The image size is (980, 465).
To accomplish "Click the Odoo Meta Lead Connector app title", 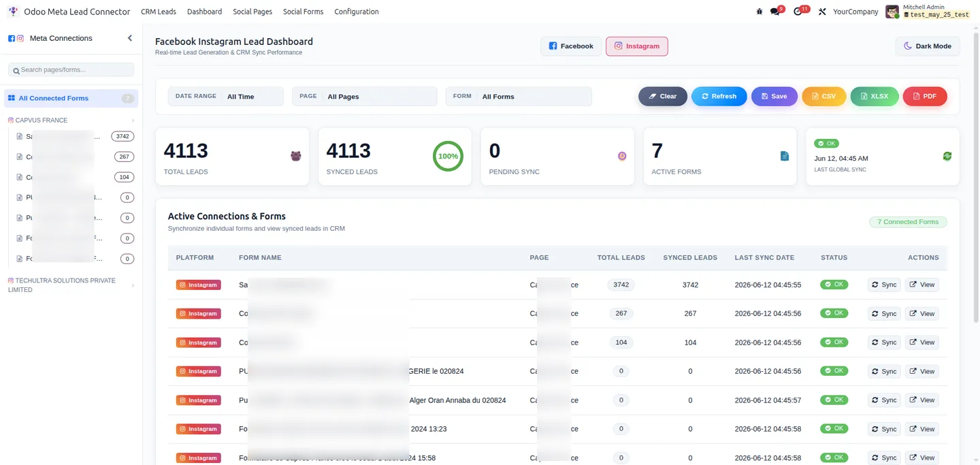I will (77, 12).
